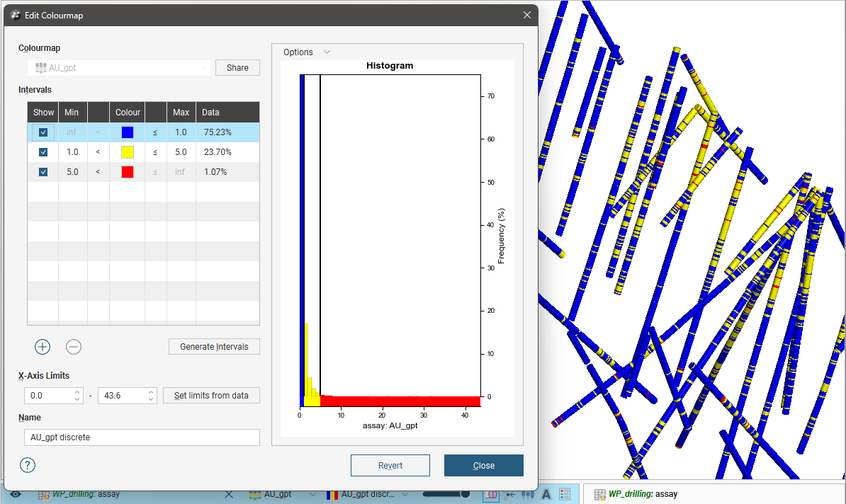Uncheck Show for the yellow interval row
This screenshot has height=504, width=846.
coord(43,152)
